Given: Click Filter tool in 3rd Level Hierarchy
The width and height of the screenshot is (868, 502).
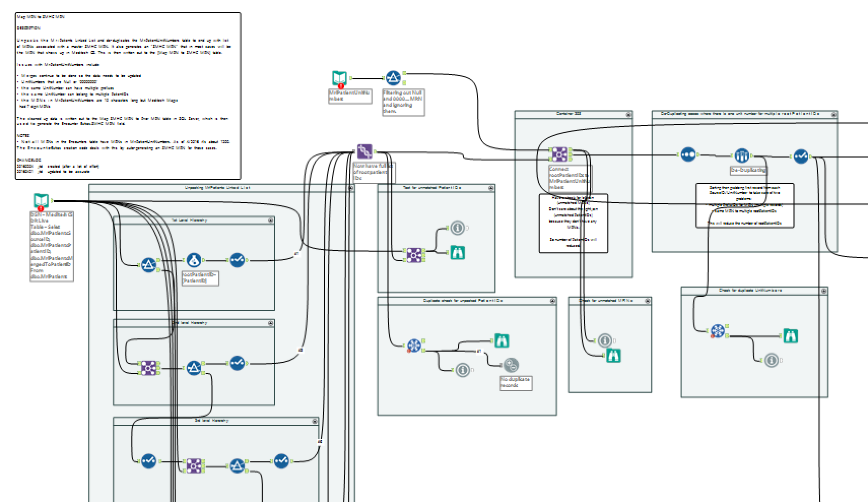Looking at the screenshot, I should pyautogui.click(x=237, y=466).
